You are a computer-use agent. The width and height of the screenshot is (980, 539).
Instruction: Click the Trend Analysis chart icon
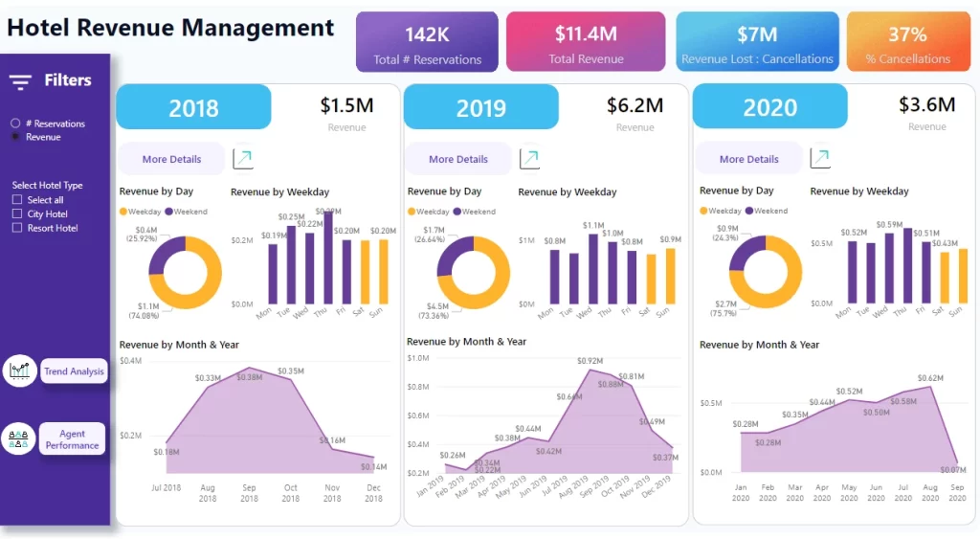coord(19,371)
